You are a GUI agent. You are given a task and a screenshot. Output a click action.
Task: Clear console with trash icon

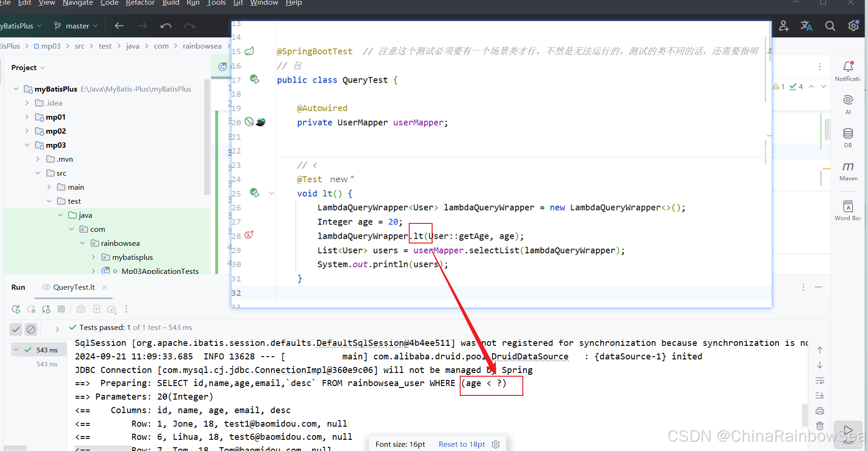[x=820, y=426]
